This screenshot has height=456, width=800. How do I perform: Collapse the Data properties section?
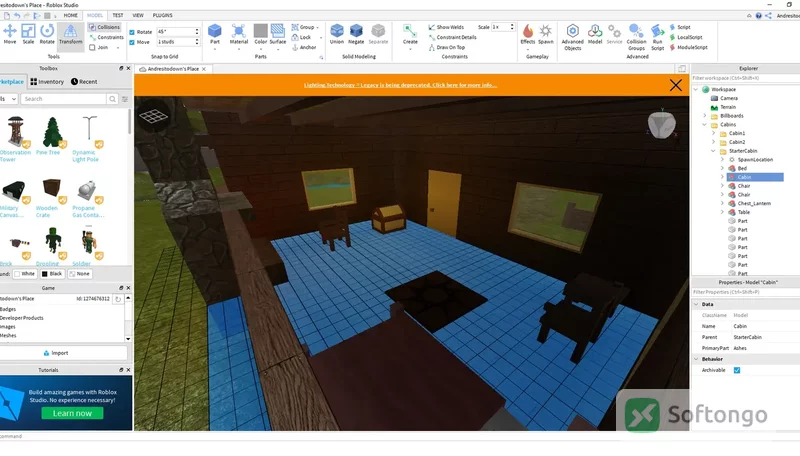pos(696,304)
